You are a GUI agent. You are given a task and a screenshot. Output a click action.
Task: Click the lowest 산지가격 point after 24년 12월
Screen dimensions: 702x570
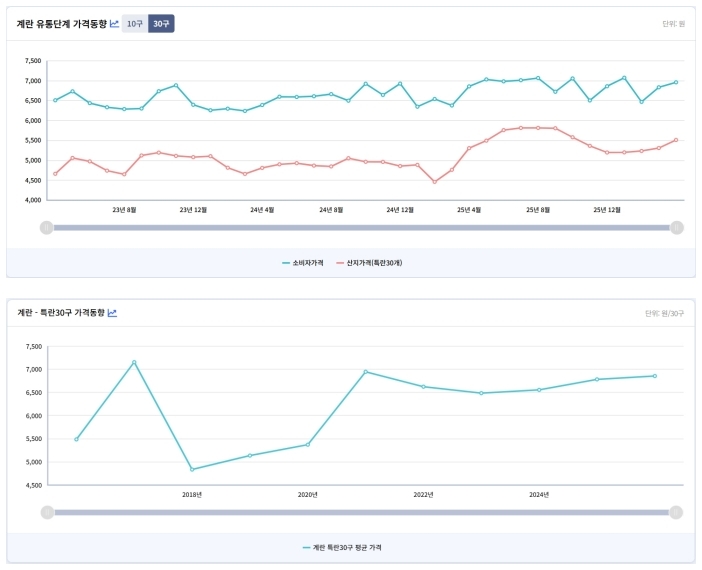point(434,182)
